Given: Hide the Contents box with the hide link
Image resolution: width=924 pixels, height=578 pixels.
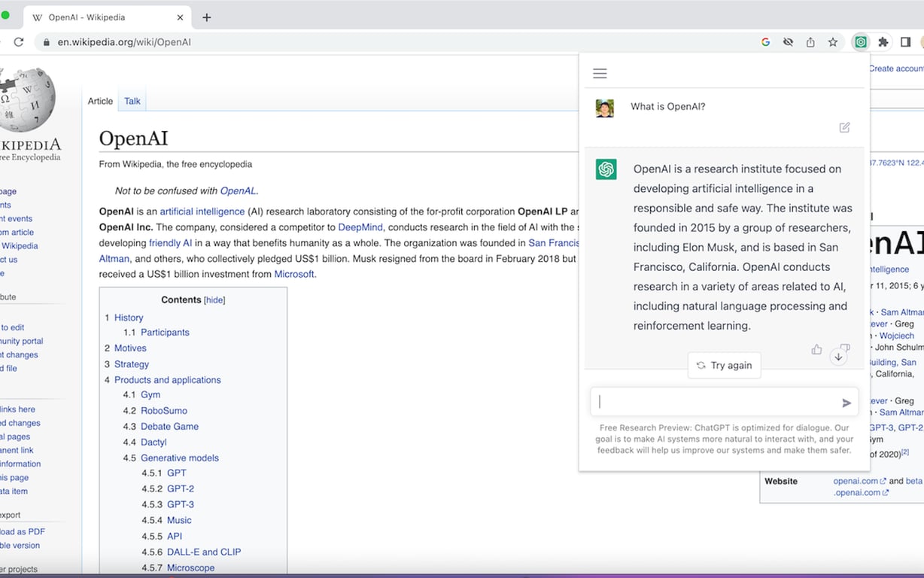Looking at the screenshot, I should (x=213, y=300).
